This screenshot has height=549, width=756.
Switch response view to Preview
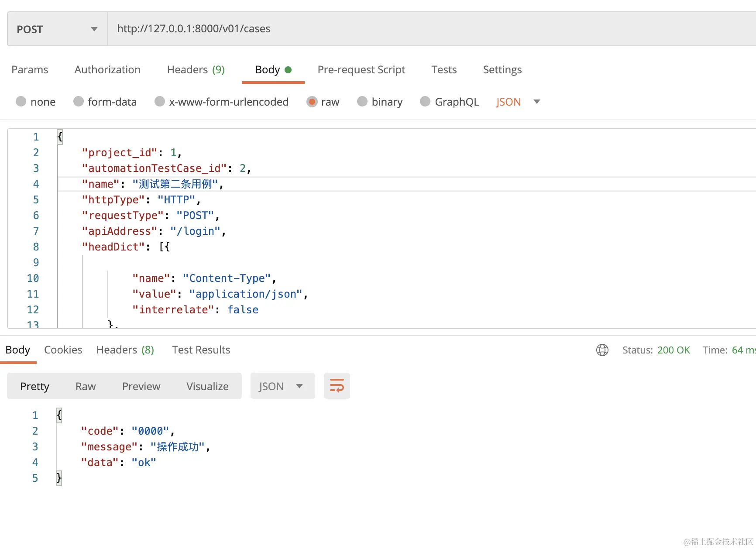pos(141,386)
